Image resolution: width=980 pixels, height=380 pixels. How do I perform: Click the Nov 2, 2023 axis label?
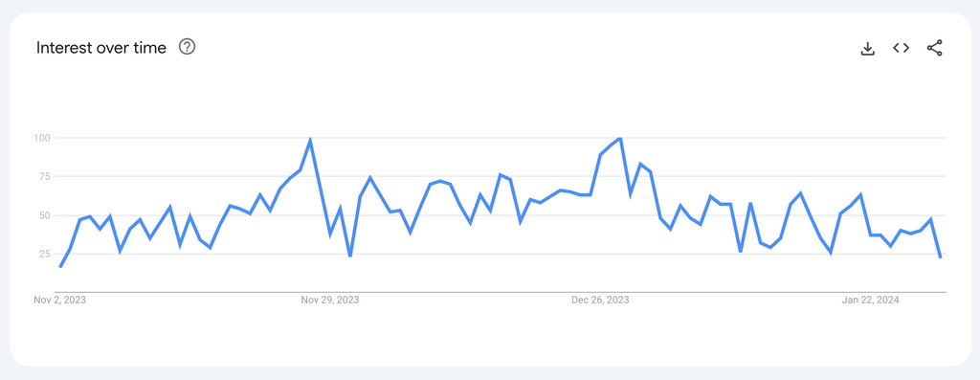(x=60, y=300)
